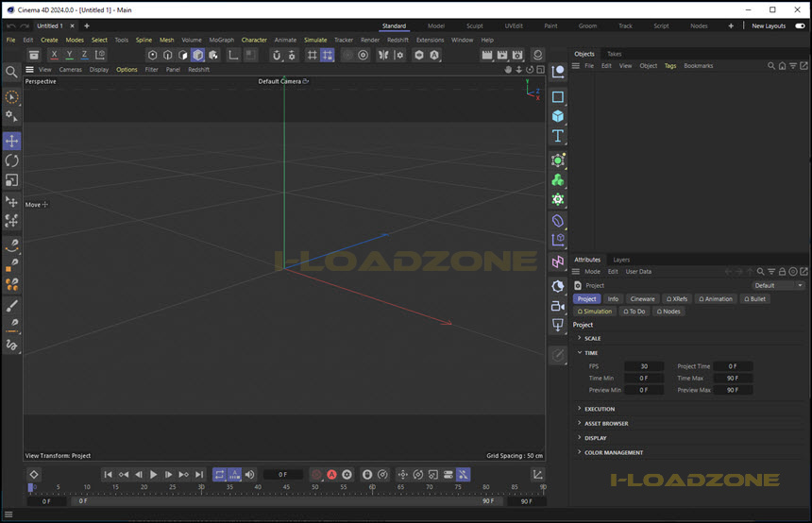Go to start of animation
812x523 pixels.
coord(108,474)
